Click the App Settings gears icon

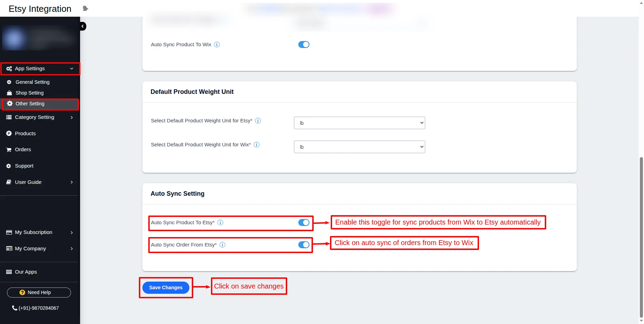click(9, 69)
